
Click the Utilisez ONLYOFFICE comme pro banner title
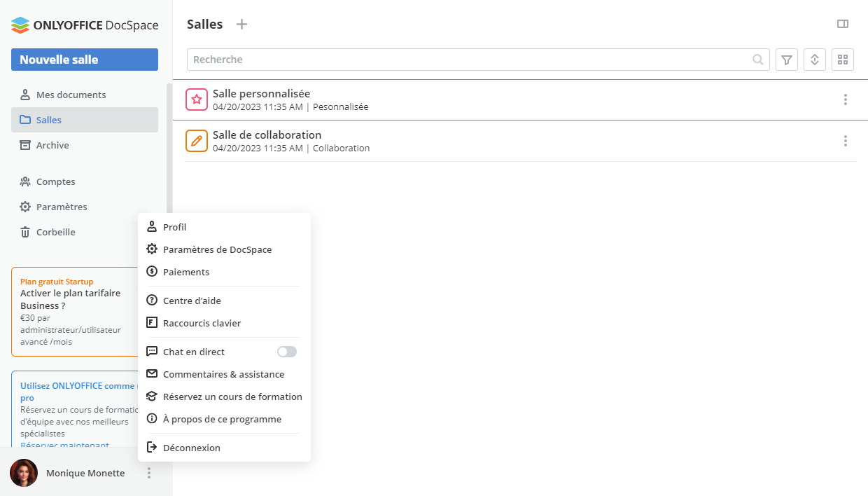(79, 392)
